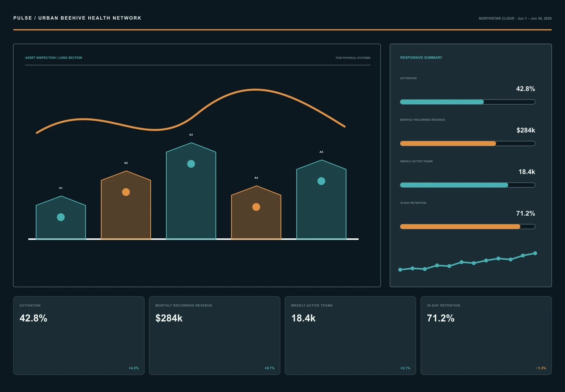Click the tallest A3 asset bar
This screenshot has height=392, width=565.
coord(191,191)
